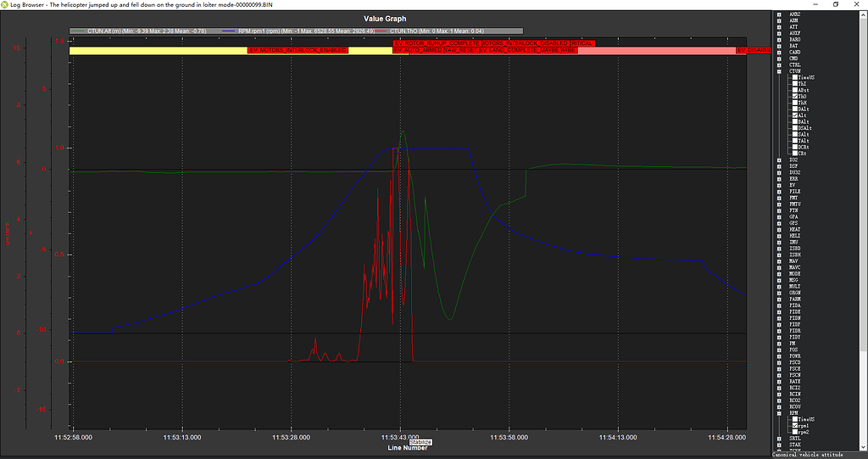The height and width of the screenshot is (459, 868).
Task: Uncheck the ThO checkbox under CTUN
Action: 794,97
